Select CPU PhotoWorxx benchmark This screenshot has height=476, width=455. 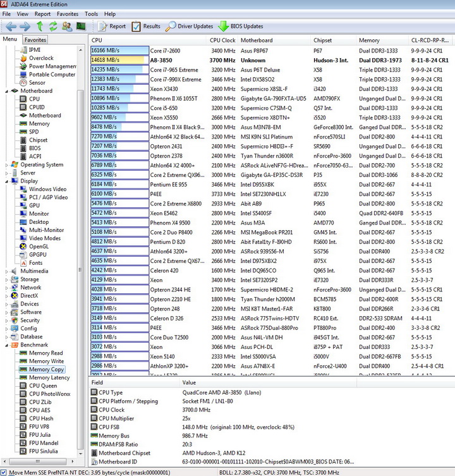[45, 394]
